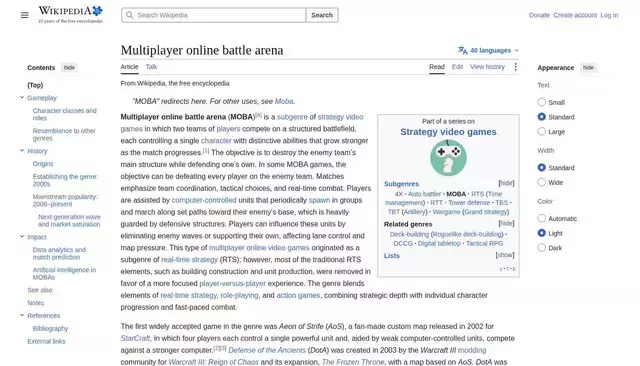Open the View history tab
This screenshot has height=366, width=640.
[487, 67]
